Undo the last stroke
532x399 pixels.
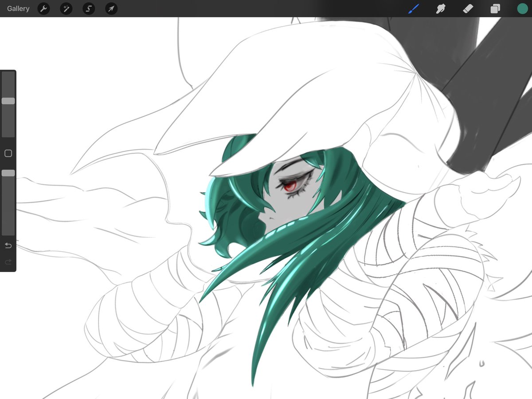point(8,245)
